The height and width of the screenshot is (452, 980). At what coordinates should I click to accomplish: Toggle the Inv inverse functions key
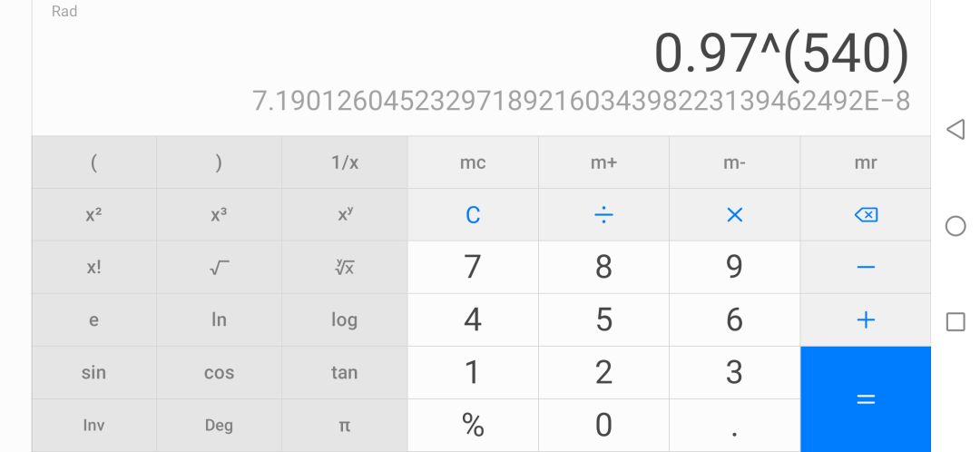tap(93, 425)
